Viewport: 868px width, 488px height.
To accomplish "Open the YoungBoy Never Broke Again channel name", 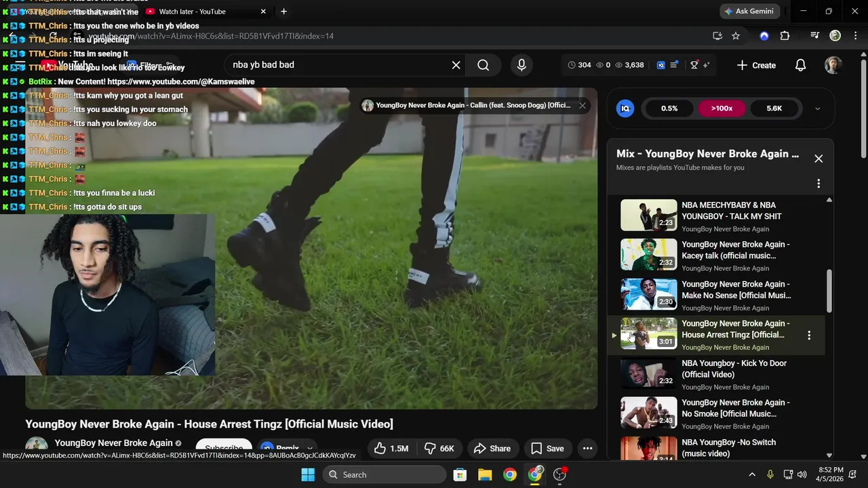I will click(114, 443).
